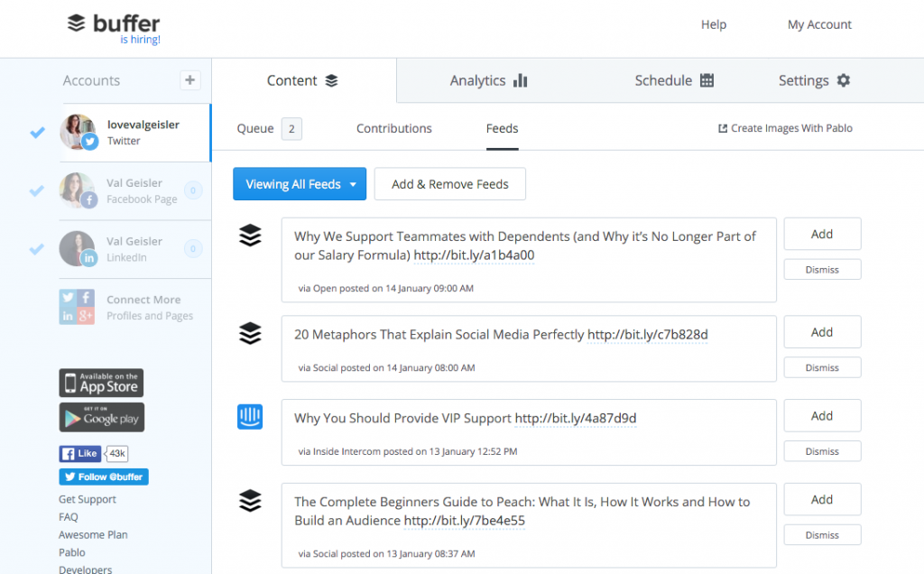Click feed icon for Peach Beginners Guide post
This screenshot has height=574, width=924.
[x=250, y=500]
